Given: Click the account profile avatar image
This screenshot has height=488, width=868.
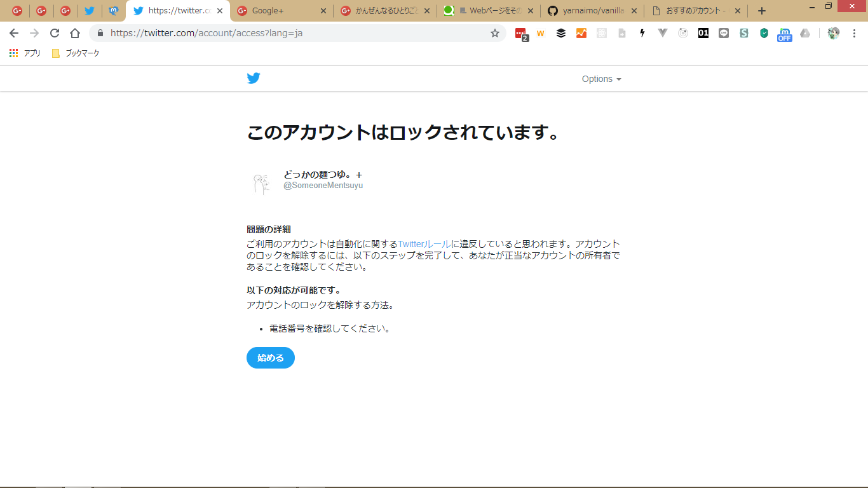Looking at the screenshot, I should [260, 184].
